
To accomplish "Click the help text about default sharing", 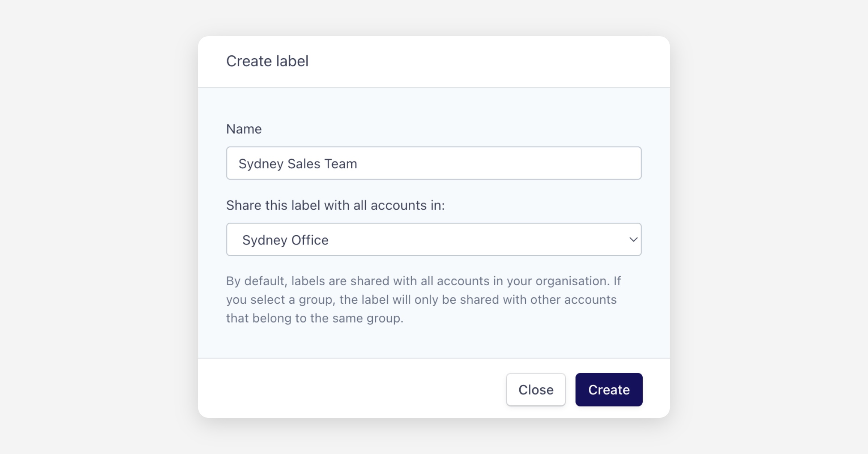I will (423, 300).
